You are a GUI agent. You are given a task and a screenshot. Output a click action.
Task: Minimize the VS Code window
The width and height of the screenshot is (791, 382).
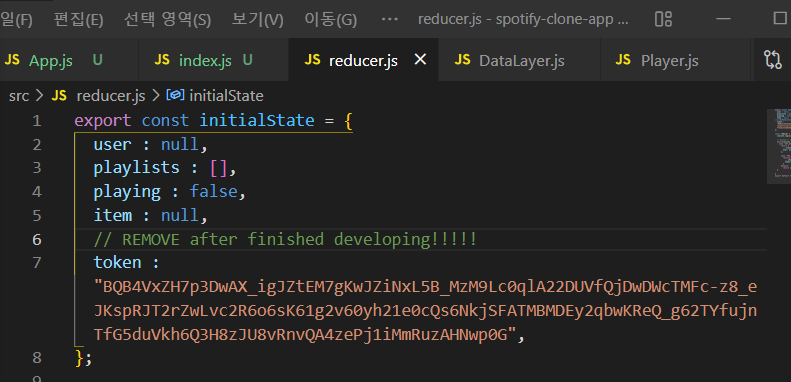click(723, 19)
